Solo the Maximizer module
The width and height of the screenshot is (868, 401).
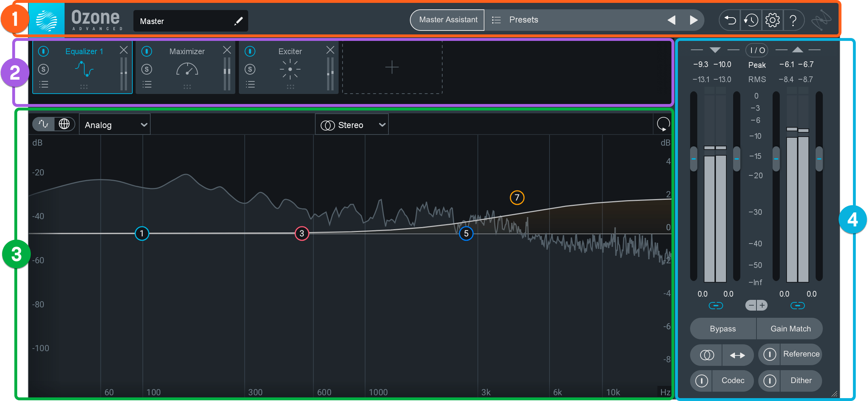click(x=147, y=69)
